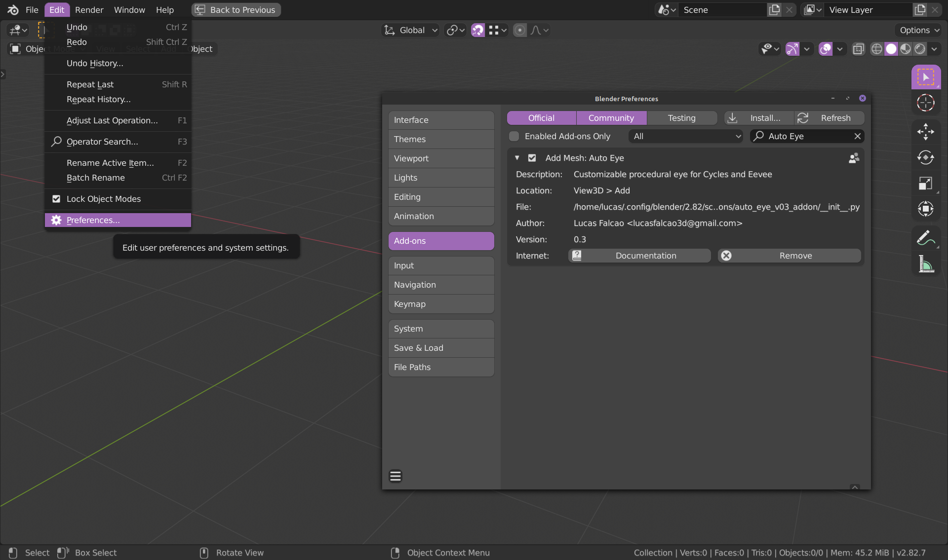Select the Annotate tool
948x560 pixels.
coord(926,238)
